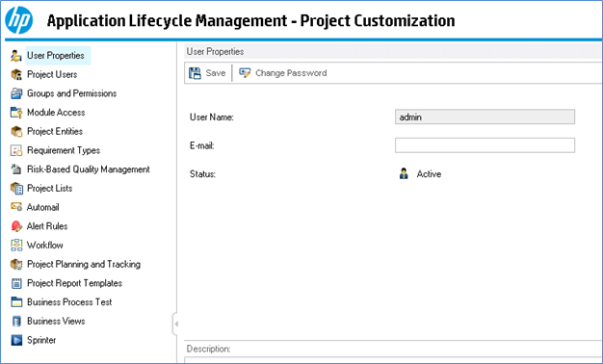Click the Active status user icon
This screenshot has height=364, width=603.
(404, 173)
